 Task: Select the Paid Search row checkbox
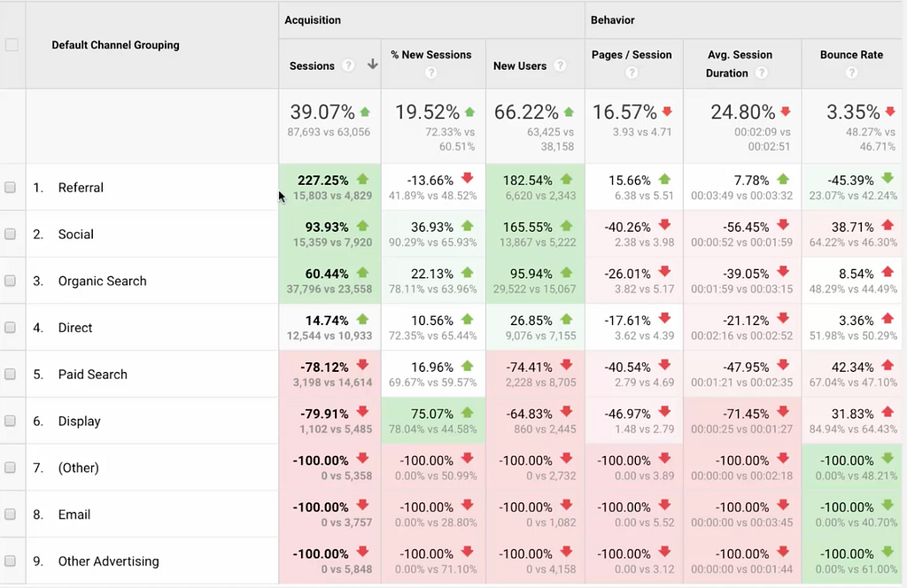(11, 375)
